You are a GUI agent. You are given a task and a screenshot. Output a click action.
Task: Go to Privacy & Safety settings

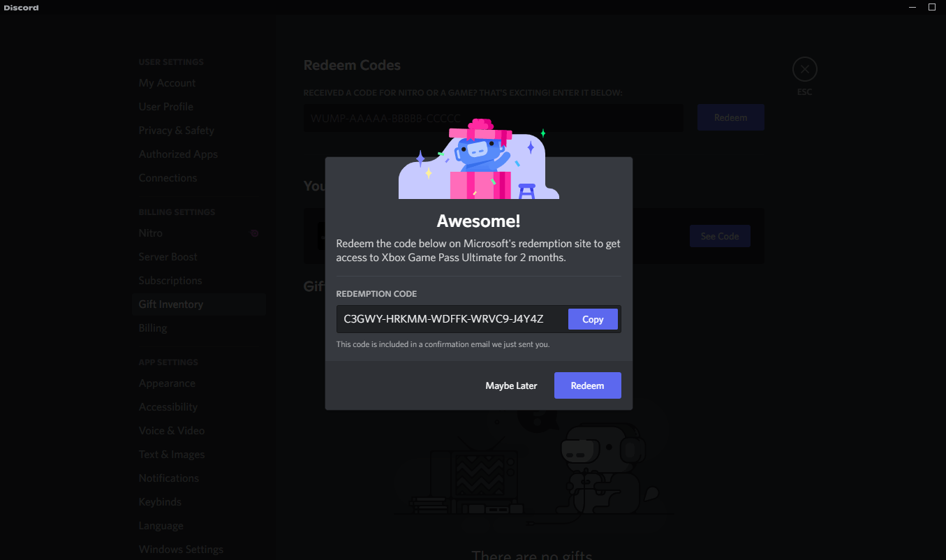click(x=198, y=131)
